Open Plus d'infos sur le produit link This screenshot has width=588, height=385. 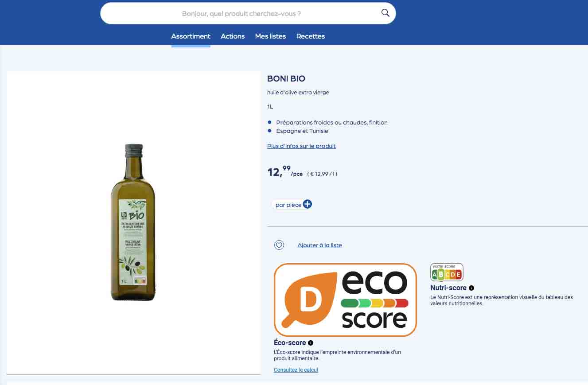coord(301,146)
